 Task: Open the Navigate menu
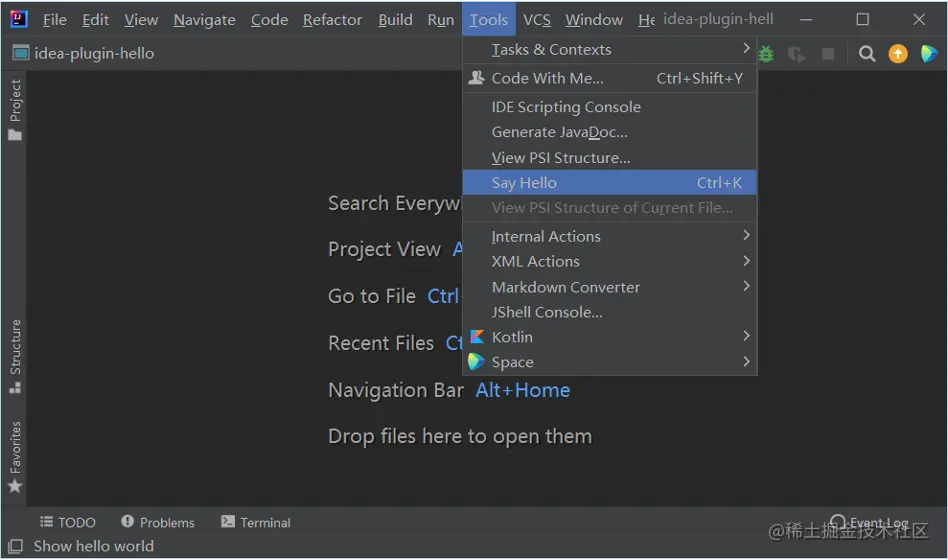pyautogui.click(x=204, y=20)
